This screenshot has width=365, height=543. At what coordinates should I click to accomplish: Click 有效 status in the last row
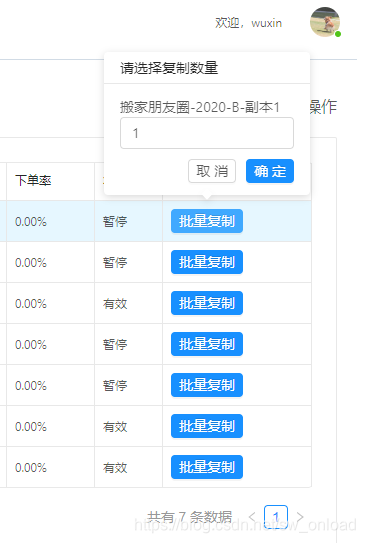point(115,468)
